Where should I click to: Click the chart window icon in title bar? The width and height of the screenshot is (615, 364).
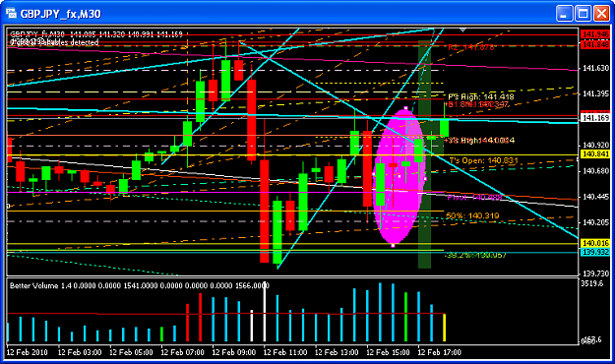pos(11,14)
